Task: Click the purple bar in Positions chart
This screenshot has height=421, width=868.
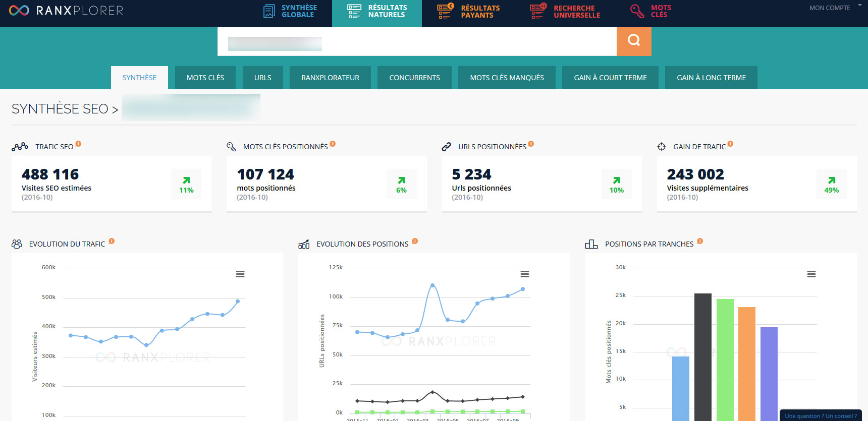Action: tap(769, 374)
